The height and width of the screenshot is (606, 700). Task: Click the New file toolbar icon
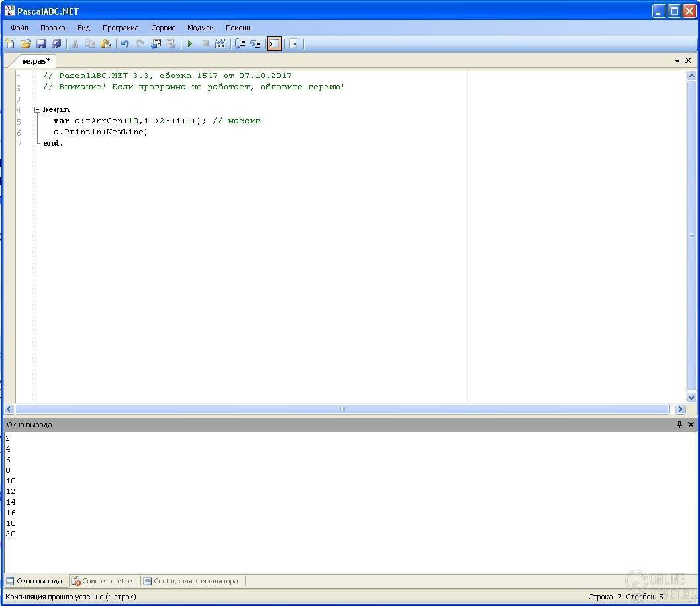pos(10,44)
